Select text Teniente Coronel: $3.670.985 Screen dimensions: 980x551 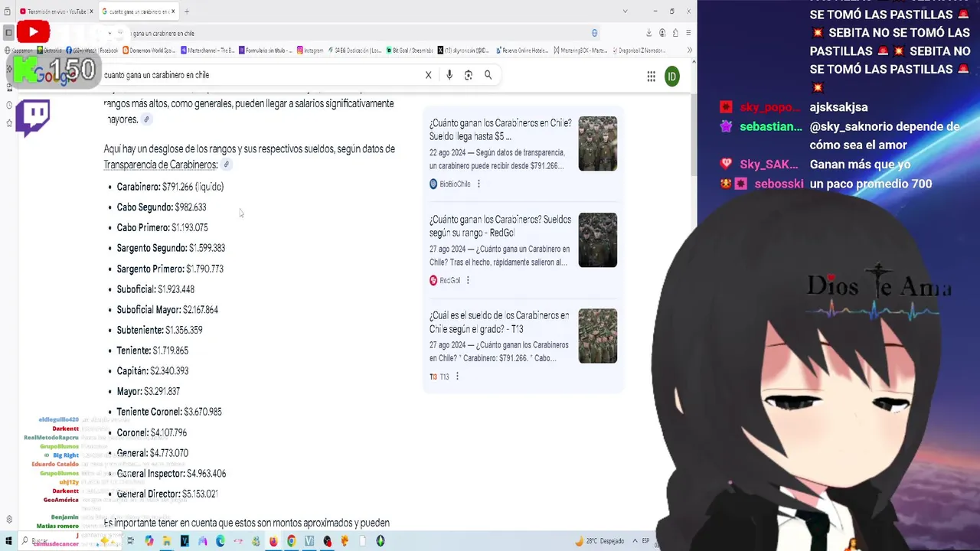click(169, 412)
